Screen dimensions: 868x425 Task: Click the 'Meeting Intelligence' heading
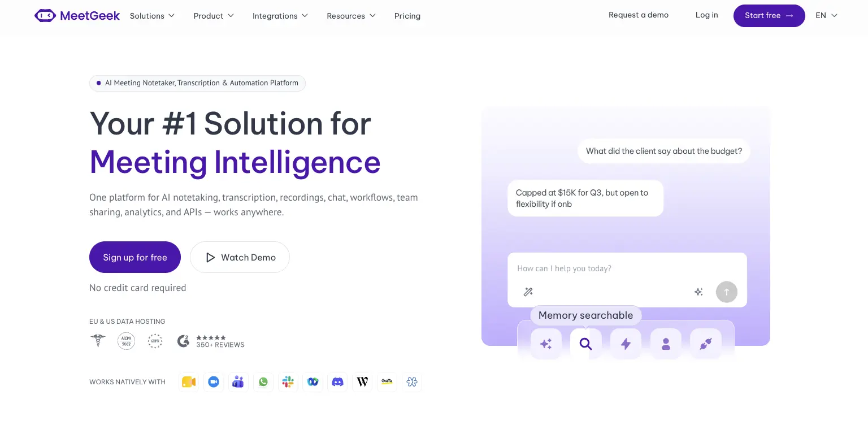click(235, 162)
